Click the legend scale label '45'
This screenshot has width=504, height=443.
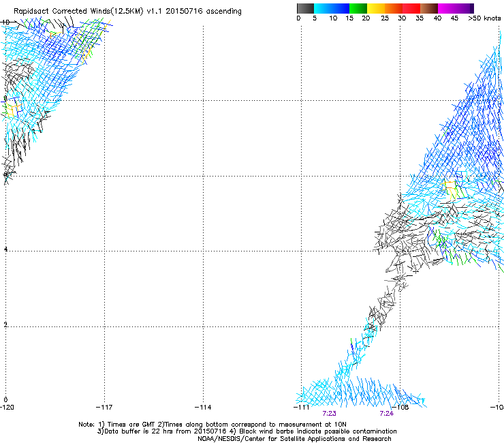tap(454, 18)
